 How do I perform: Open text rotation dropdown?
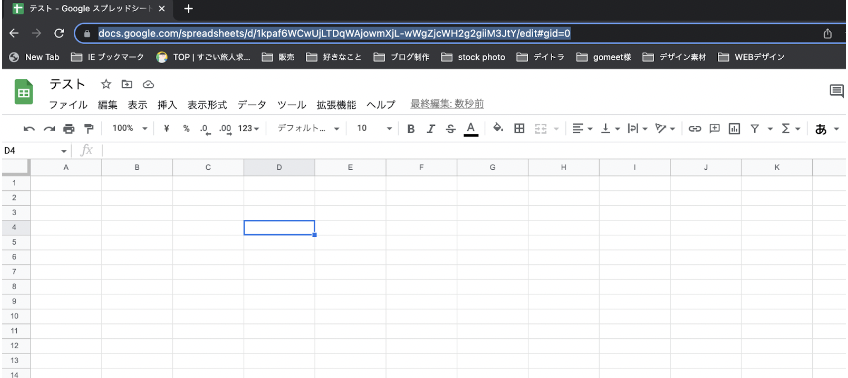tap(665, 129)
